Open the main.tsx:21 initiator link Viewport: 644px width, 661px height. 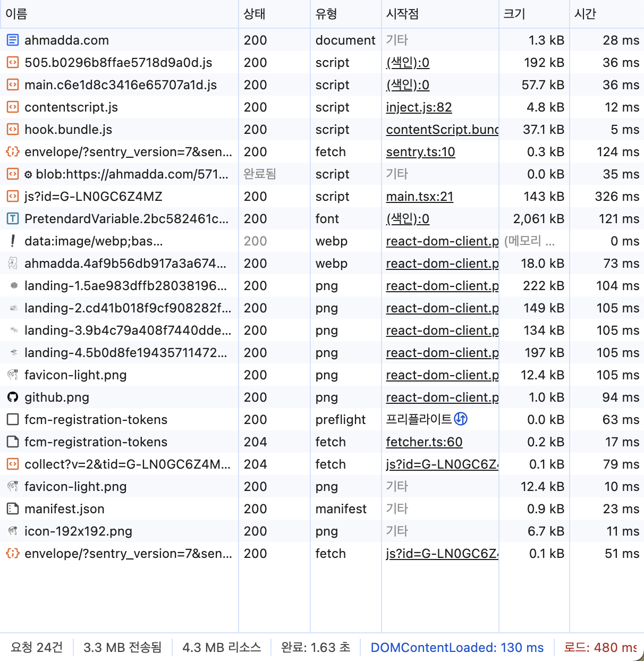(420, 196)
